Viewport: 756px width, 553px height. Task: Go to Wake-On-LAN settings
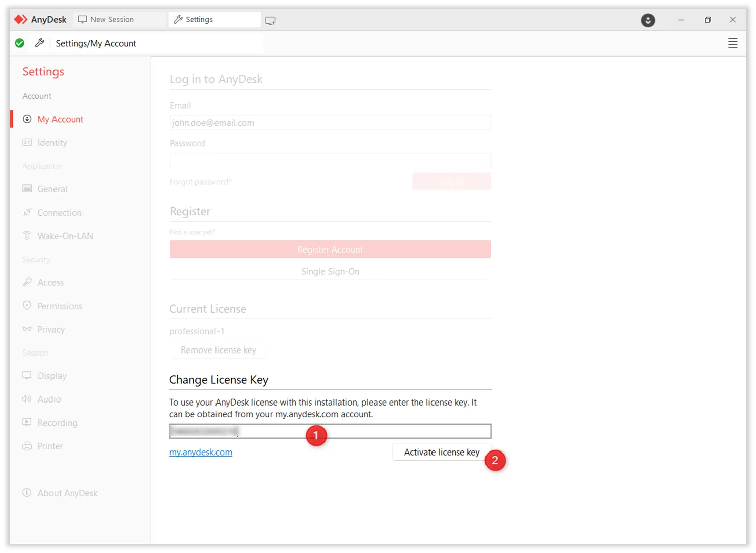click(65, 236)
